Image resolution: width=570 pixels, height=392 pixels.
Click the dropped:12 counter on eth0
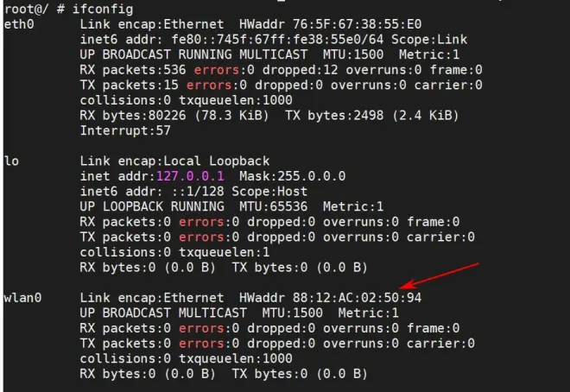(x=301, y=70)
